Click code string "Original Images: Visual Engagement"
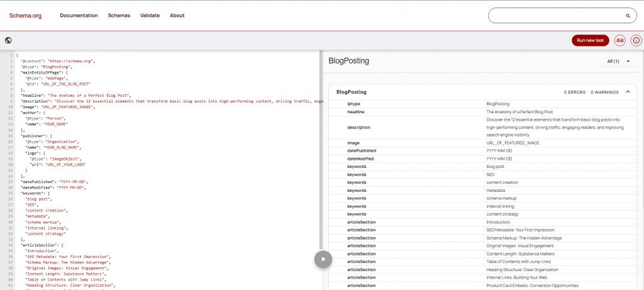Image resolution: width=644 pixels, height=290 pixels. [65, 268]
